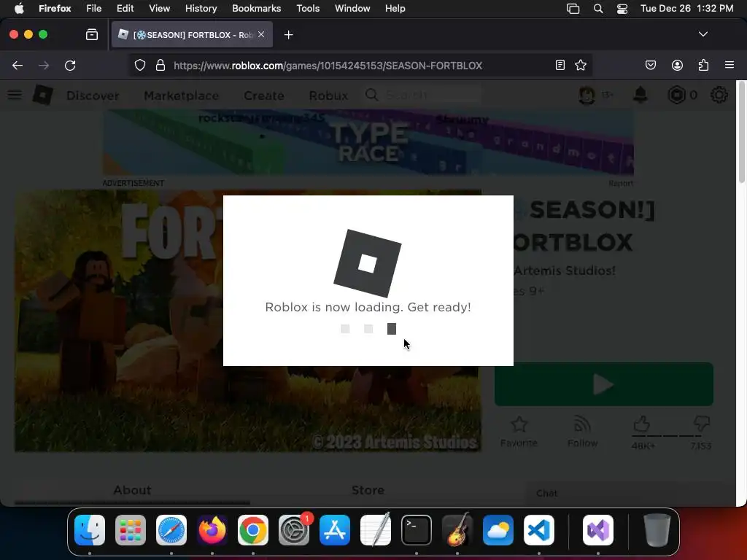The height and width of the screenshot is (560, 747).
Task: Open the Firefox account icon
Action: coord(677,65)
